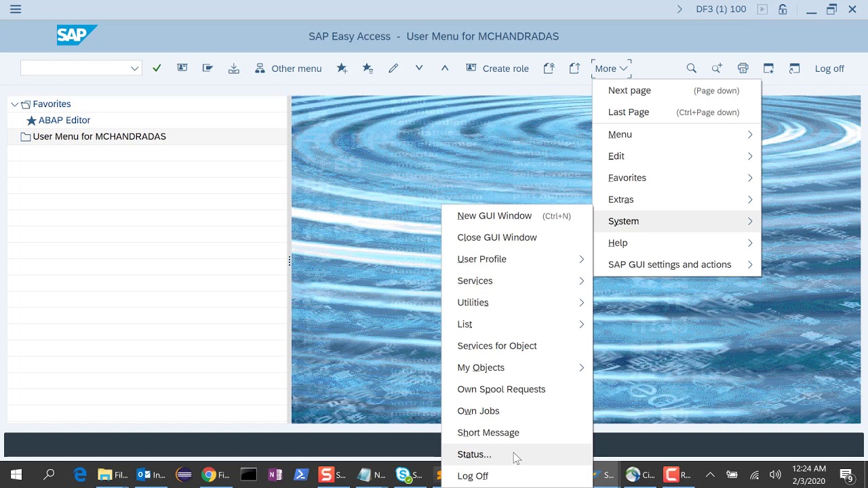Image resolution: width=868 pixels, height=488 pixels.
Task: Confirm the command with the green checkmark
Action: (157, 68)
